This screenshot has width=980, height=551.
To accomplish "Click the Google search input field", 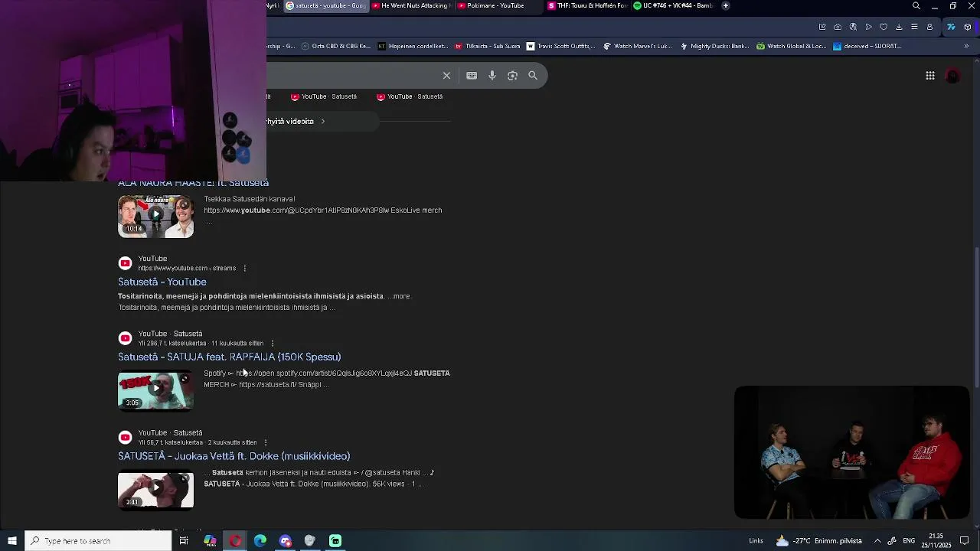I will point(353,76).
